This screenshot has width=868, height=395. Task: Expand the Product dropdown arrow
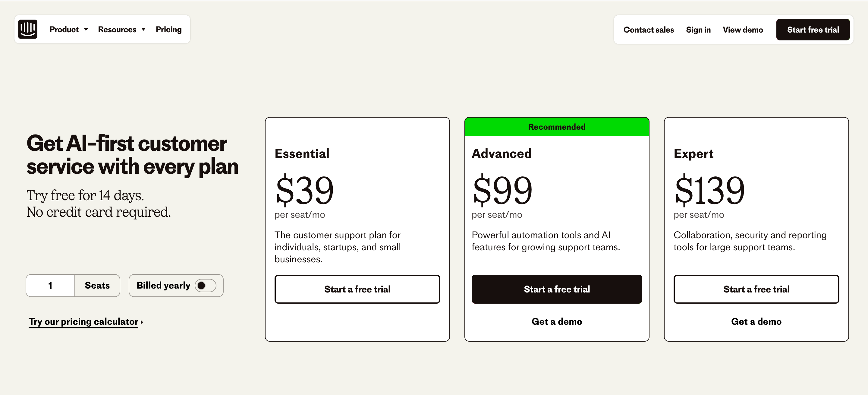86,29
